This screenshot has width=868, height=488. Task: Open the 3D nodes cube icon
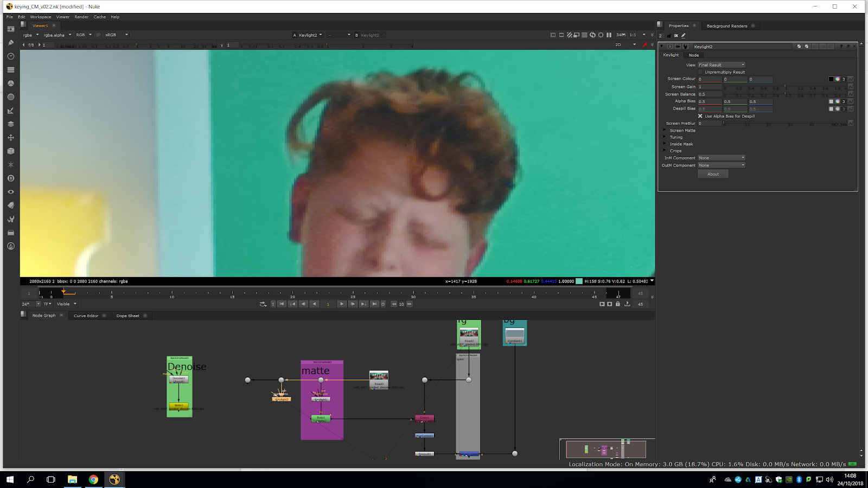click(x=11, y=151)
